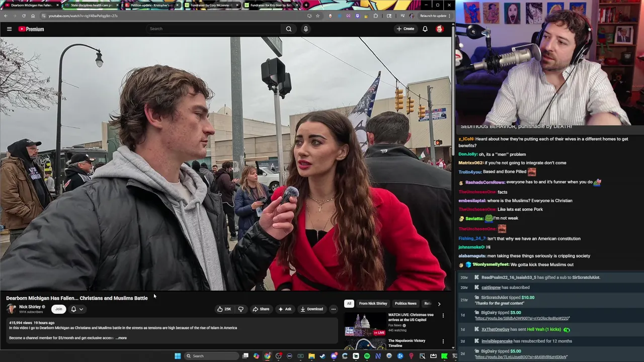The image size is (644, 362).
Task: Open more actions three-dot menu under video
Action: [x=333, y=309]
